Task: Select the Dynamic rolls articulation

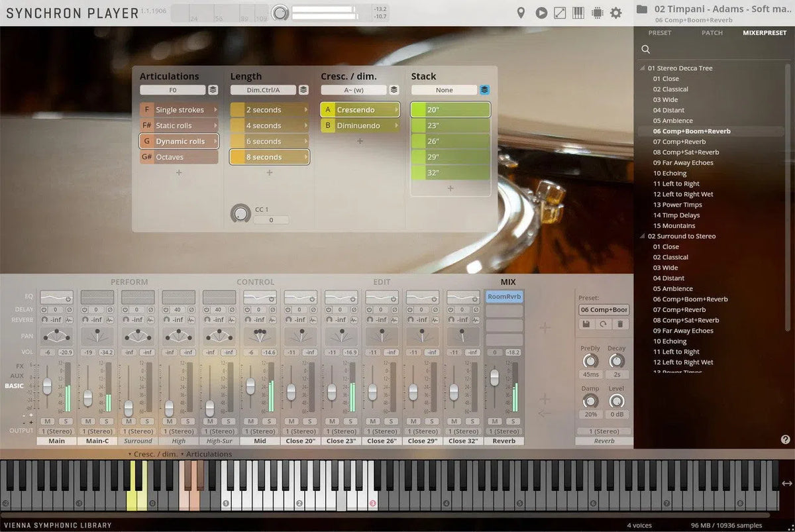Action: [x=178, y=140]
